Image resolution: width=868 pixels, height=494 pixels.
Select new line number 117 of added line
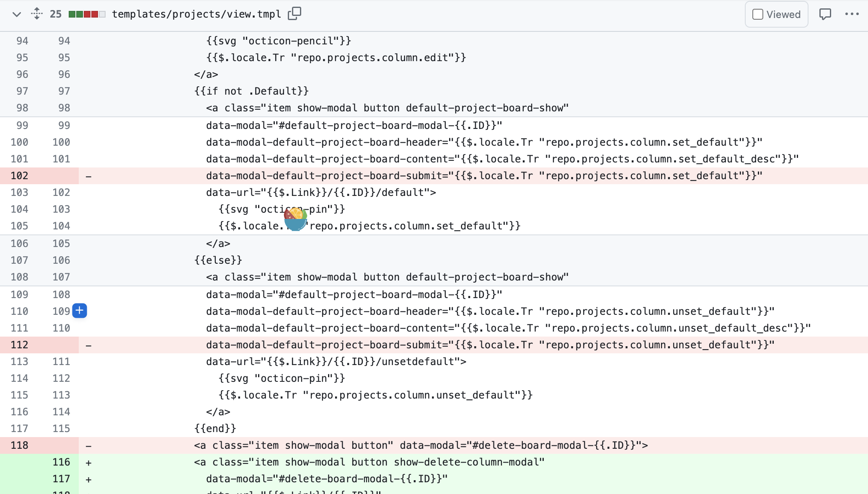pos(61,479)
